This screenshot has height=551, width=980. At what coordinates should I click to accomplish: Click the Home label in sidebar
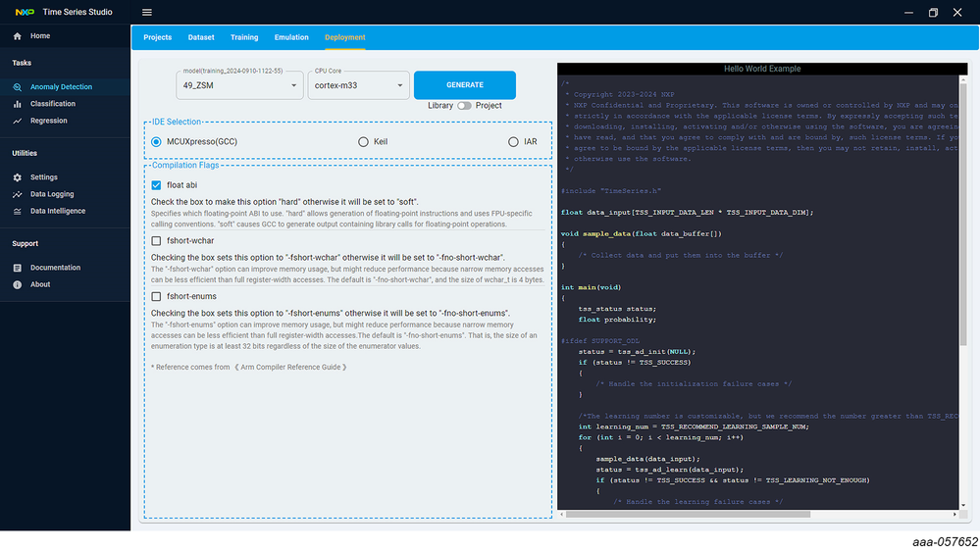click(40, 36)
